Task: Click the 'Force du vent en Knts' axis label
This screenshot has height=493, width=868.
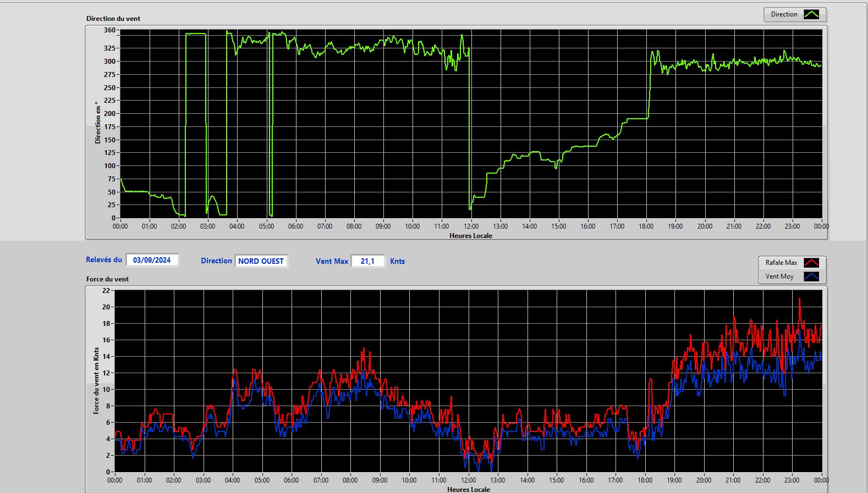Action: (x=96, y=380)
